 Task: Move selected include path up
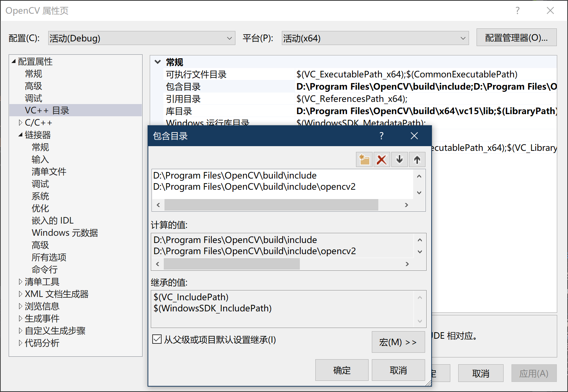click(x=417, y=159)
